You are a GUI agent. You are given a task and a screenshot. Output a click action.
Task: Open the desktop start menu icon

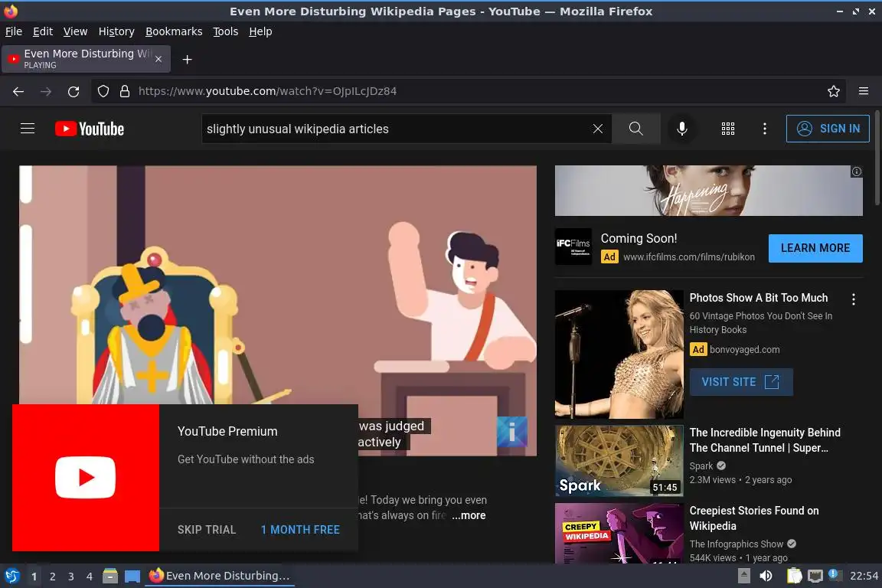tap(11, 577)
